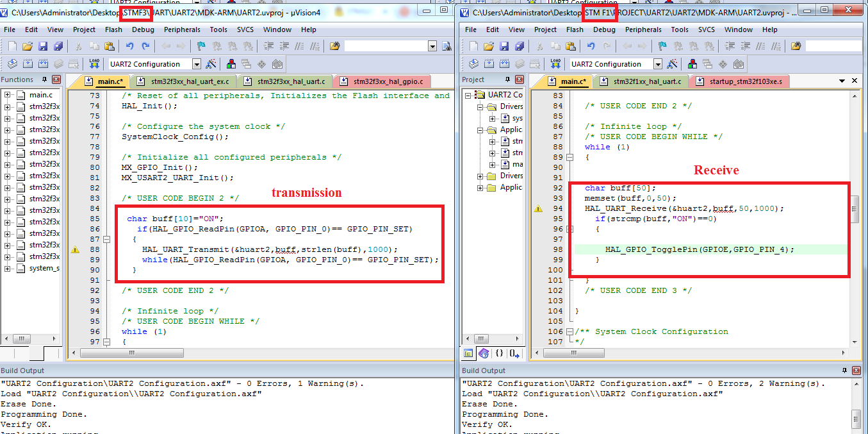Screen dimensions: 868x434
Task: Open the UART2 Configuration target dropdown
Action: pos(195,63)
